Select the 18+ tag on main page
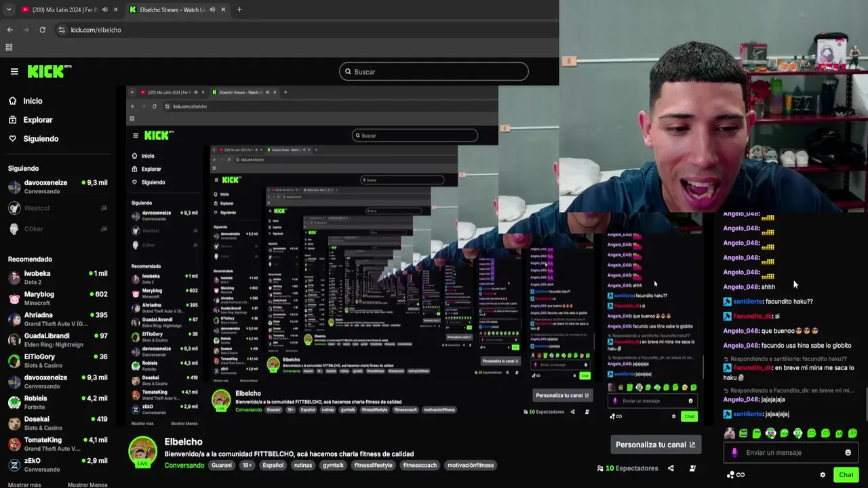The width and height of the screenshot is (868, 488). (x=247, y=466)
